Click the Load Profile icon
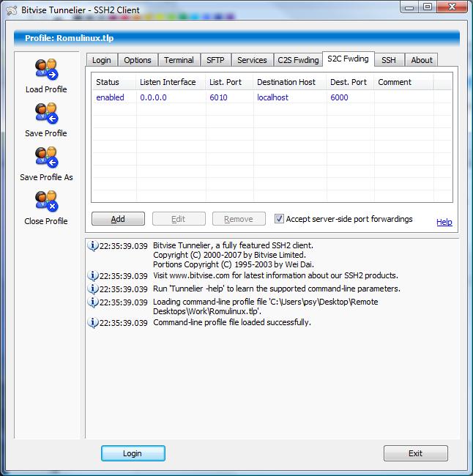 click(46, 69)
